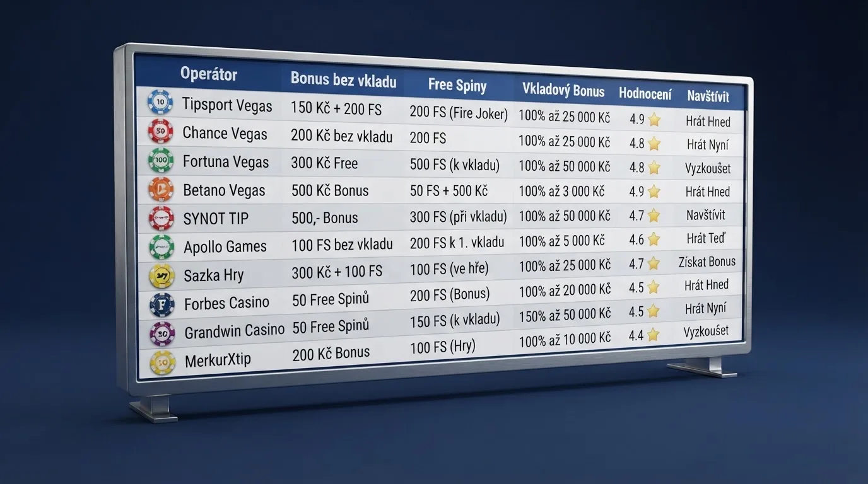Click the rating star in the Fortuna Vegas row
Viewport: 868px width, 484px height.
[x=654, y=168]
